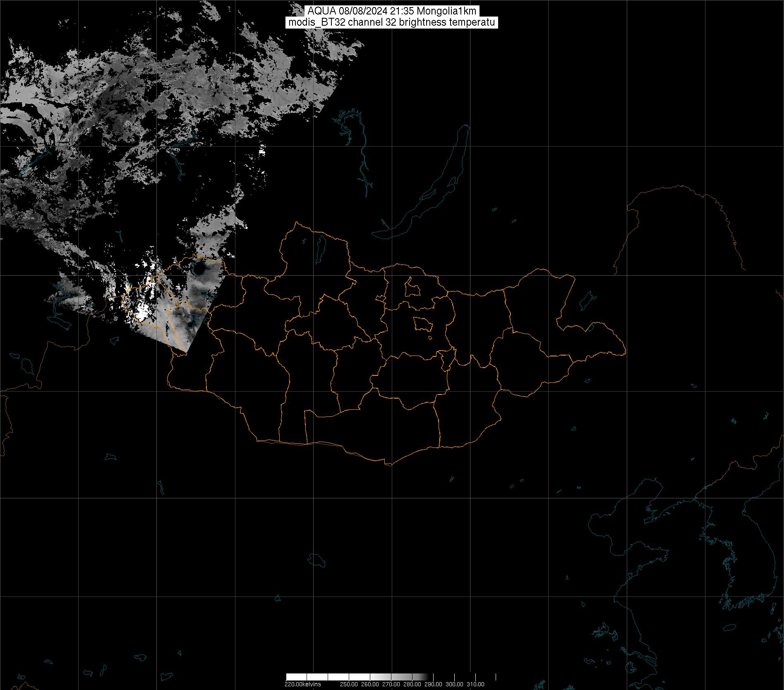
Task: Click the 290.00 colorbar tick label
Action: click(434, 684)
